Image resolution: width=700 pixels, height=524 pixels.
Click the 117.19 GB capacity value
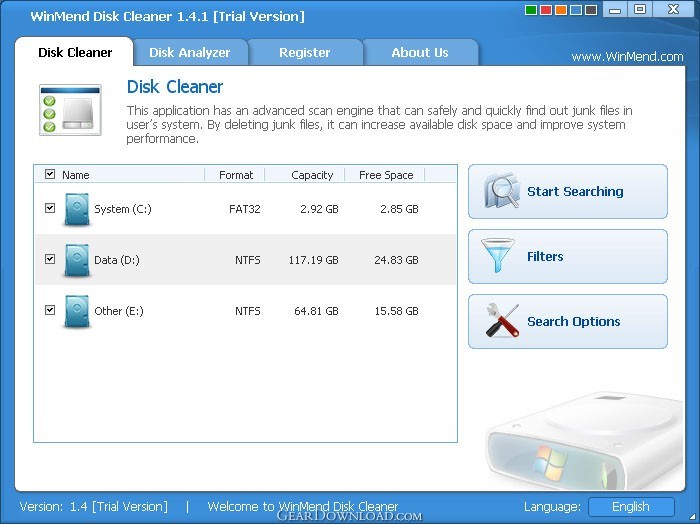313,260
